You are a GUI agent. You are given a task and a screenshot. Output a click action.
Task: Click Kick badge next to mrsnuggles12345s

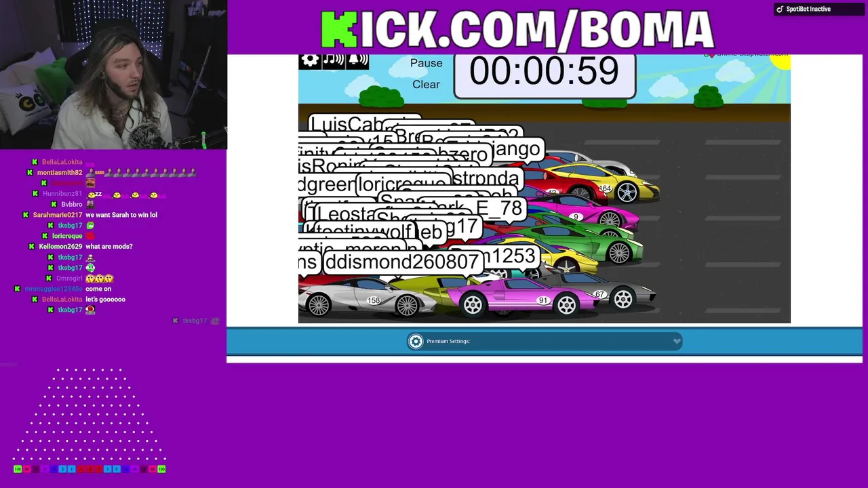pos(18,289)
